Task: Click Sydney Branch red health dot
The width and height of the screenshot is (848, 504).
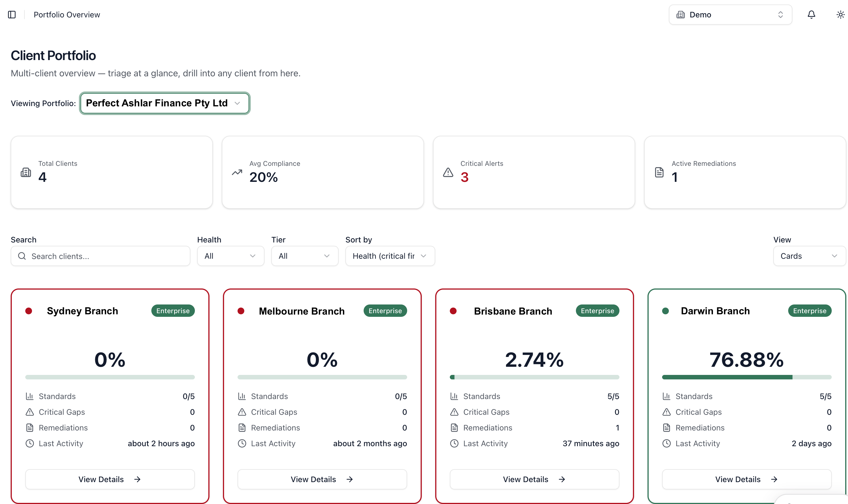Action: (29, 311)
